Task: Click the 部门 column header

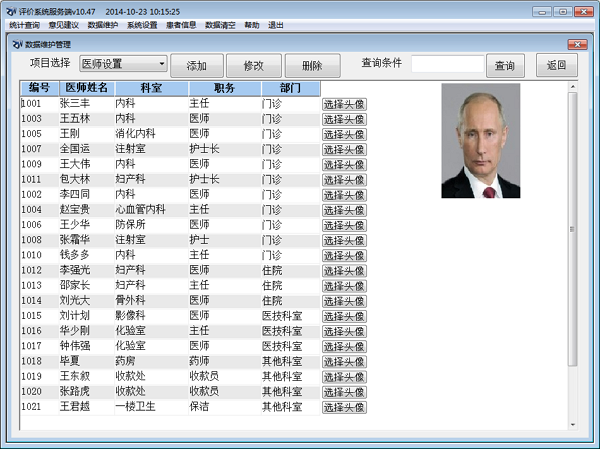Action: (290, 88)
